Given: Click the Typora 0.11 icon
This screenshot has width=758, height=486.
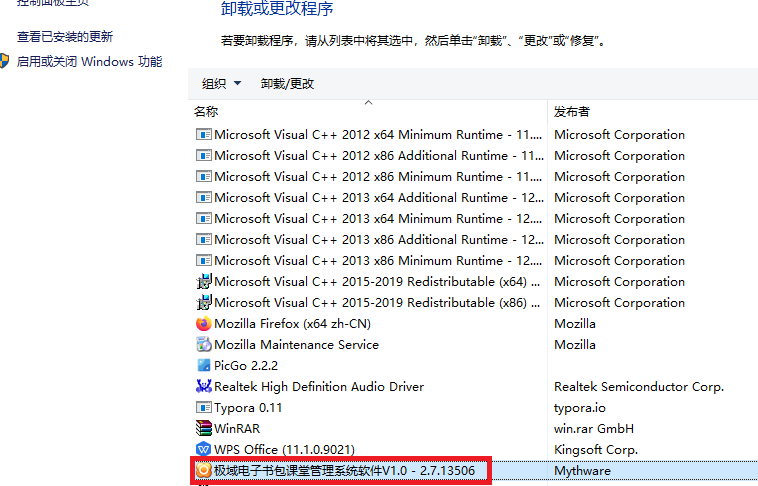Looking at the screenshot, I should [204, 408].
